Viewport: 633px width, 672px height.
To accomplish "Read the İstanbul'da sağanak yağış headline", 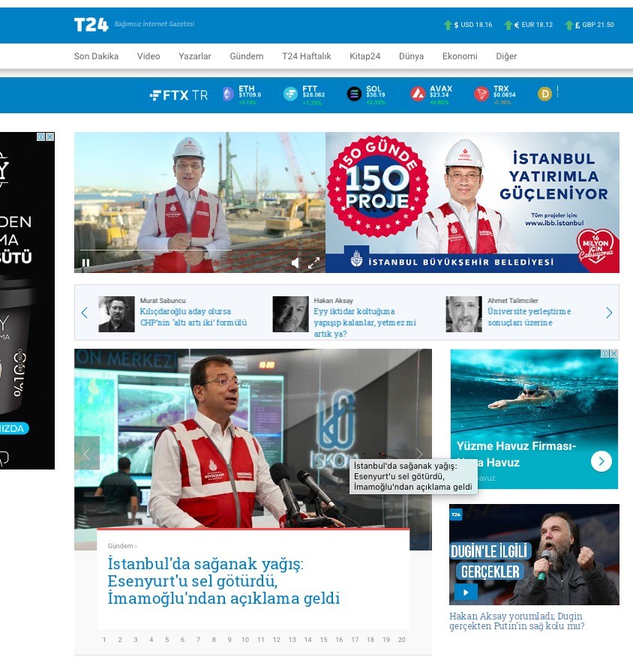I will point(223,581).
